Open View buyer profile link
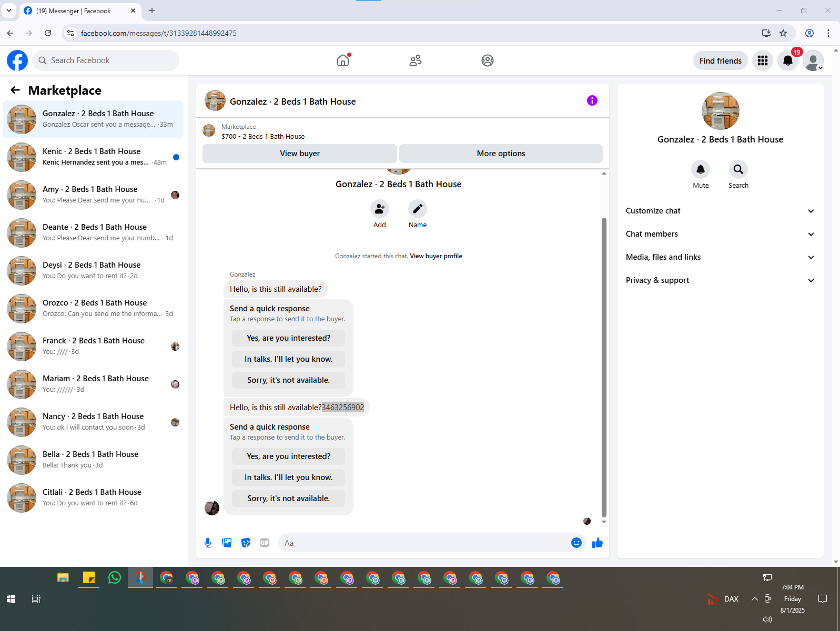The image size is (840, 631). tap(436, 256)
